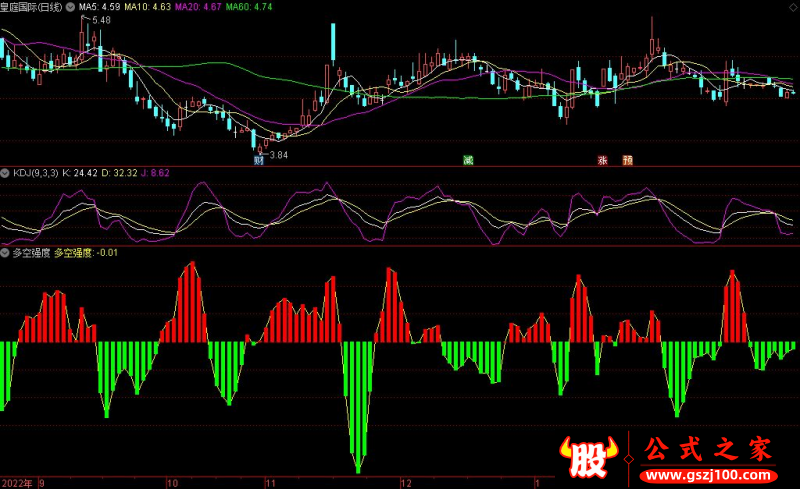Click the blue 财 event marker
Image resolution: width=800 pixels, height=489 pixels.
click(x=259, y=160)
